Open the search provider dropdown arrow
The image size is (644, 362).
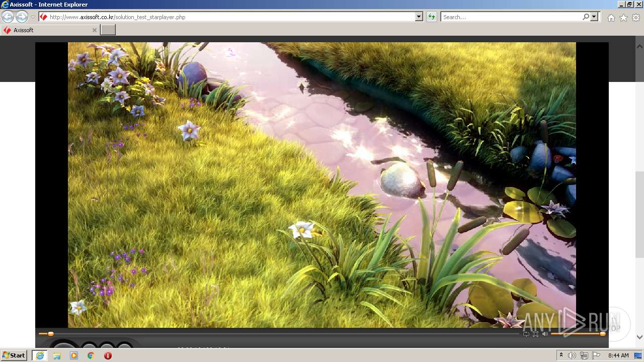coord(595,17)
